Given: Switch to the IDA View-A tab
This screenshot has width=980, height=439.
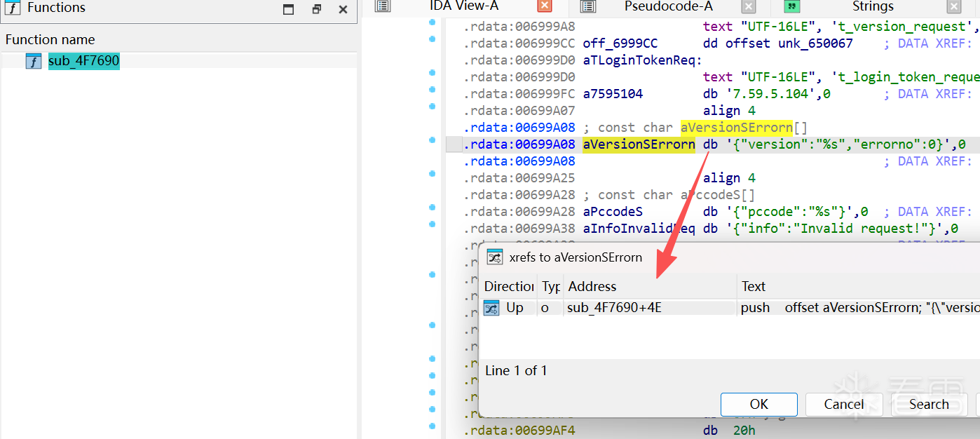Looking at the screenshot, I should point(464,6).
